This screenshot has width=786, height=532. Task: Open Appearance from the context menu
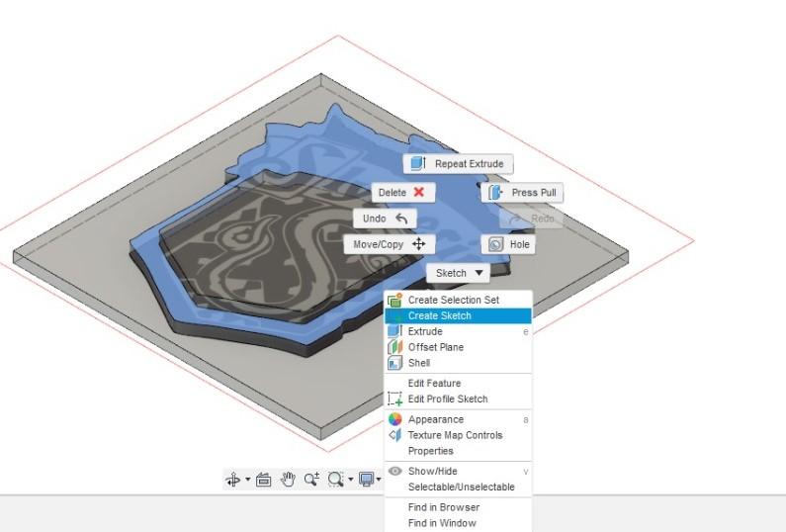(x=458, y=419)
